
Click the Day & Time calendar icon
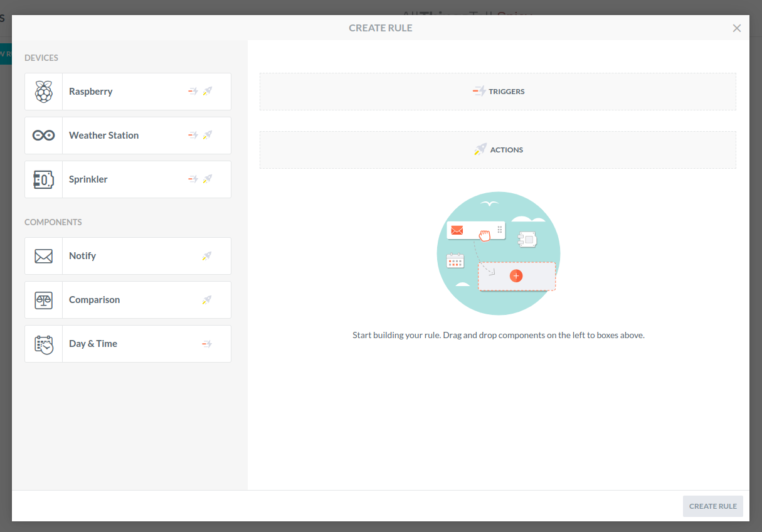point(43,344)
